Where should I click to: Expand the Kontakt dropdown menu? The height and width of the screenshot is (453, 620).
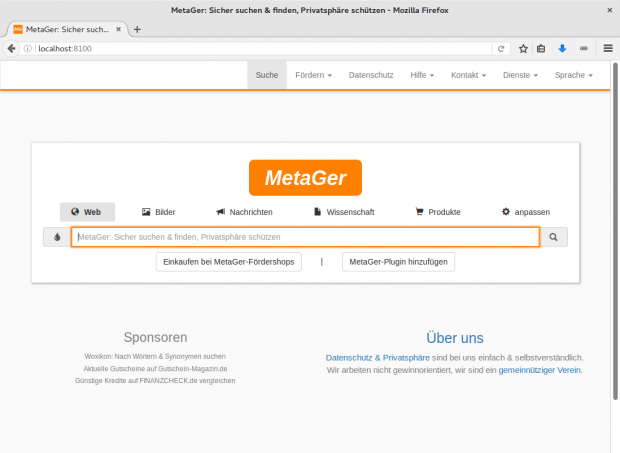(468, 75)
